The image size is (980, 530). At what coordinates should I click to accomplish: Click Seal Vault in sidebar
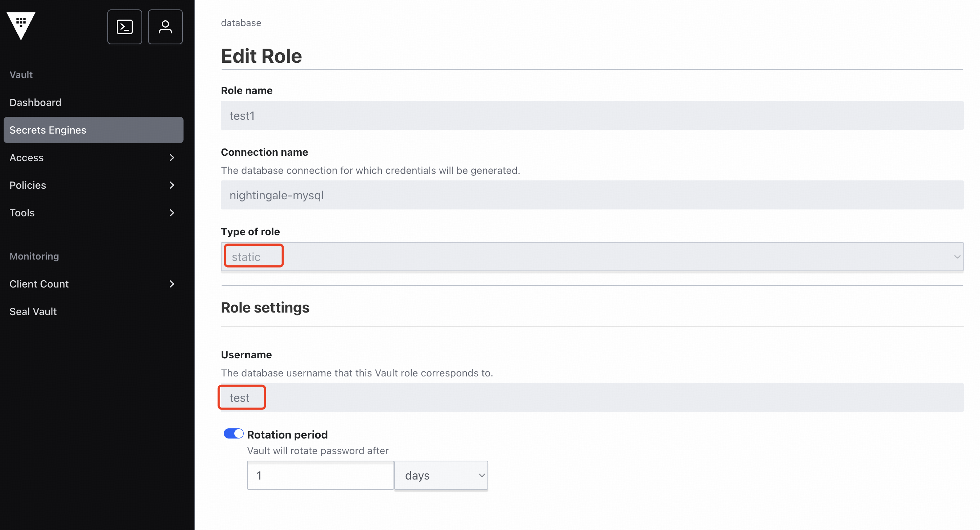point(33,311)
